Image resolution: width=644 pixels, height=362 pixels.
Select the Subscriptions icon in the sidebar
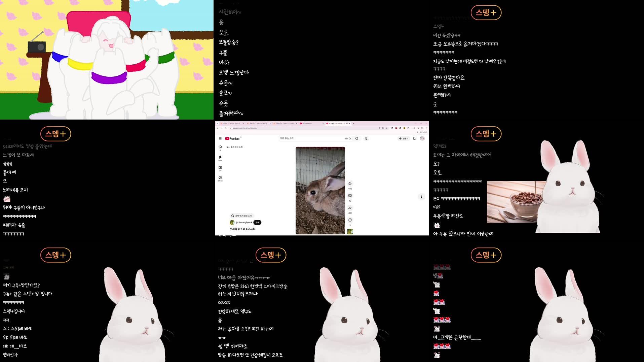pyautogui.click(x=220, y=167)
